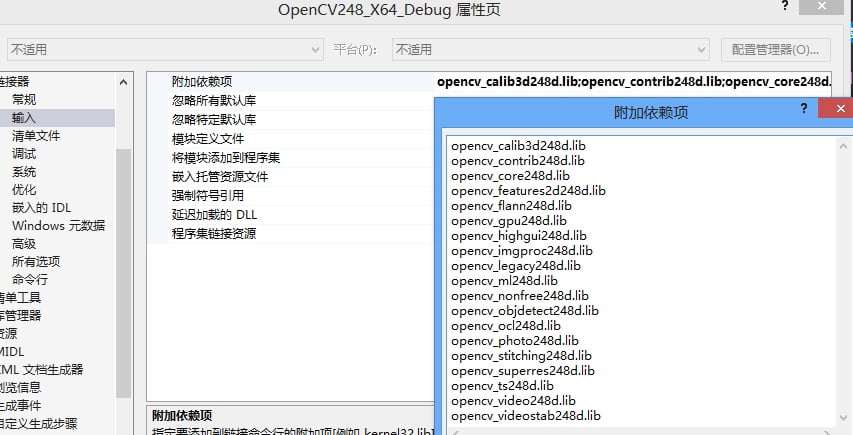Open the configuration dropdown showing 不适用
This screenshot has height=435, width=853.
point(165,49)
